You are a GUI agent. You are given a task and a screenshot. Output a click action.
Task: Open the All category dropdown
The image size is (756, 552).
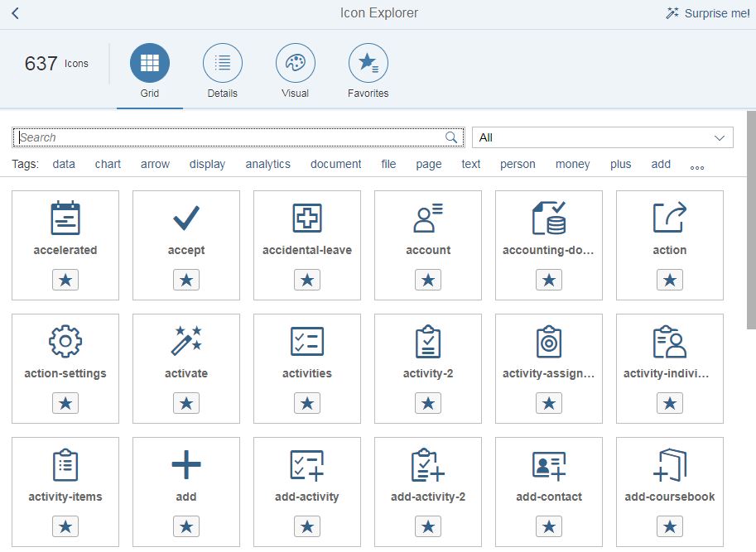pos(601,137)
